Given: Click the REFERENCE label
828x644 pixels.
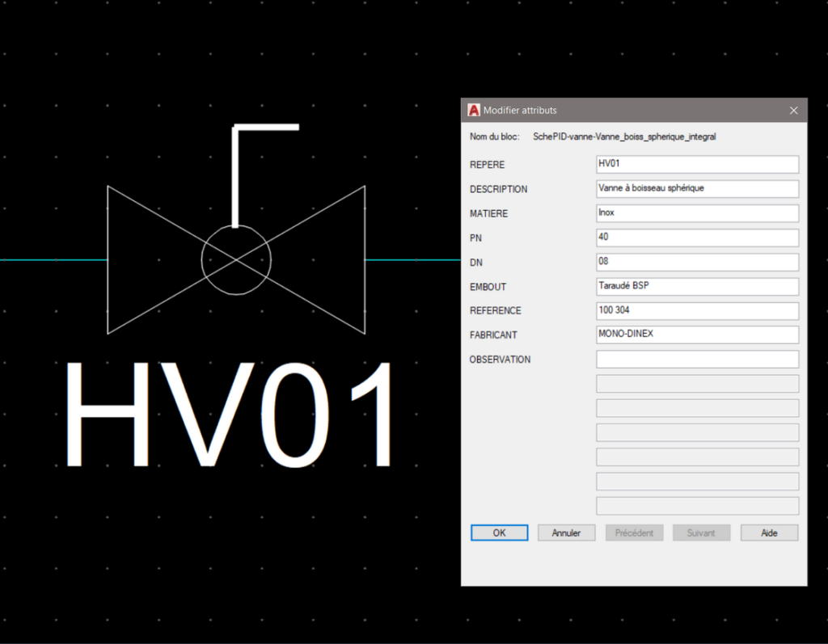Looking at the screenshot, I should coord(496,311).
